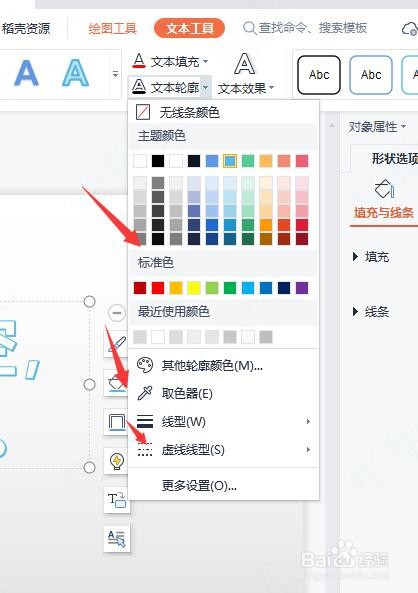Image resolution: width=418 pixels, height=593 pixels.
Task: Pick the standard purple color swatch
Action: (302, 288)
